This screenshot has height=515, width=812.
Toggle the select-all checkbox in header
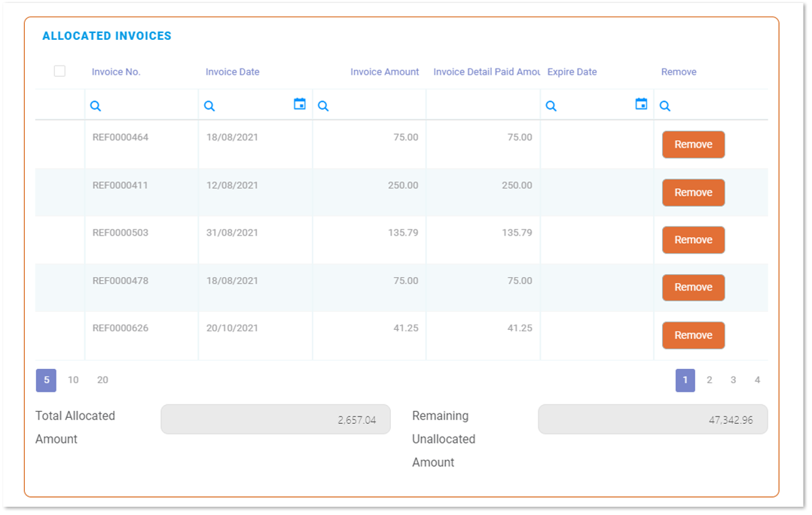tap(60, 72)
